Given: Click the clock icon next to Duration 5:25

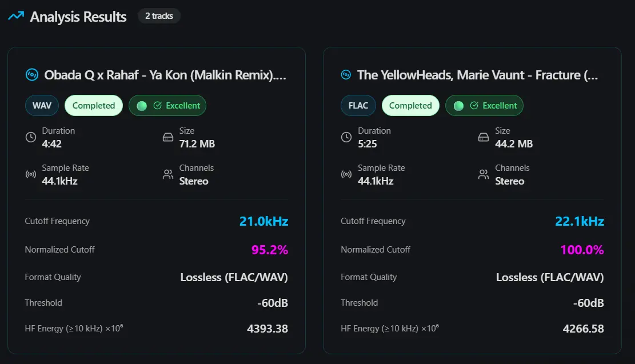Looking at the screenshot, I should [x=346, y=137].
